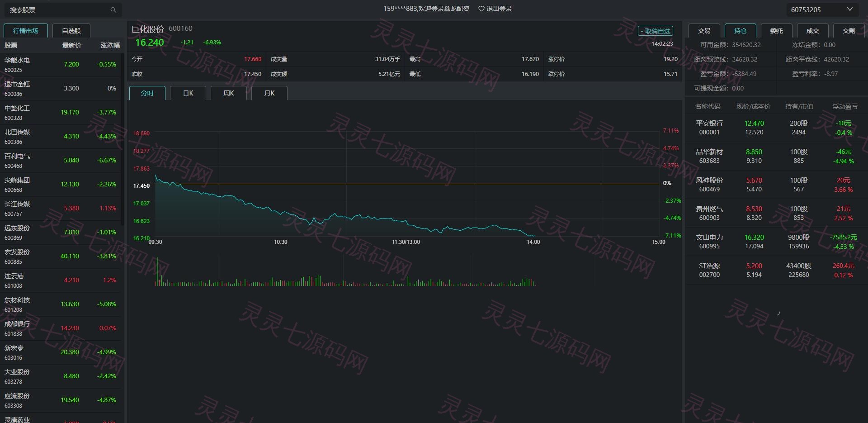
Task: Open the 委托 tab
Action: [776, 31]
